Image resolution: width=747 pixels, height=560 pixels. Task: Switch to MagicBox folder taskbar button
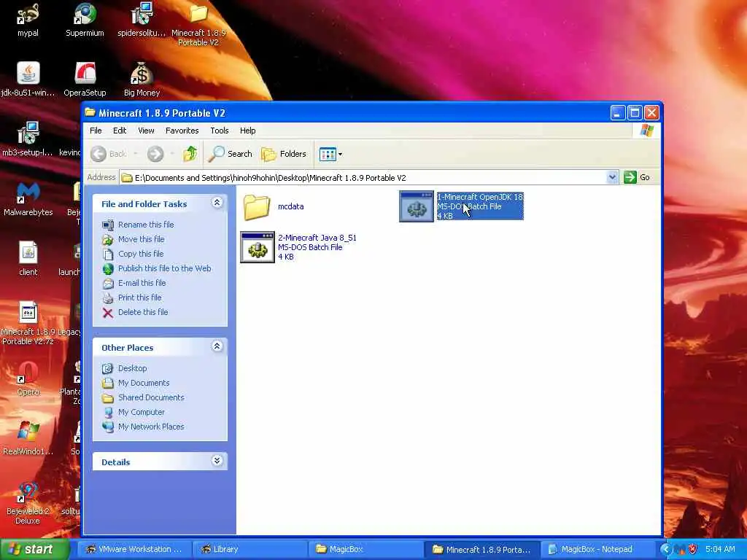366,549
